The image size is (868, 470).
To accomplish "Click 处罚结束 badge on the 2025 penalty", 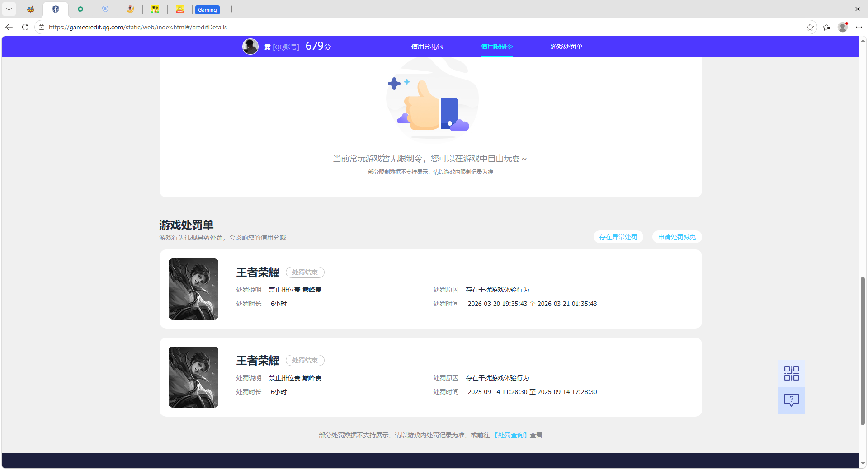I will pos(305,361).
